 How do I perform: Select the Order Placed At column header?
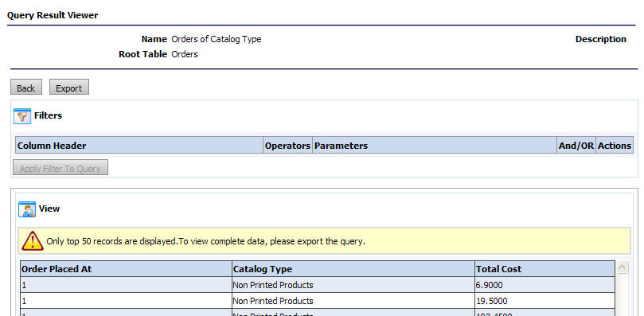tap(126, 269)
